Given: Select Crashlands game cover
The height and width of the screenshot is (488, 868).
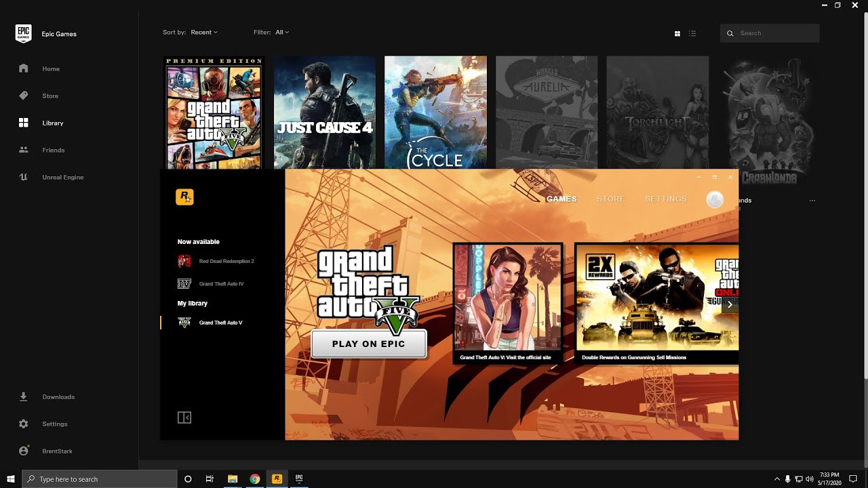Looking at the screenshot, I should (768, 123).
